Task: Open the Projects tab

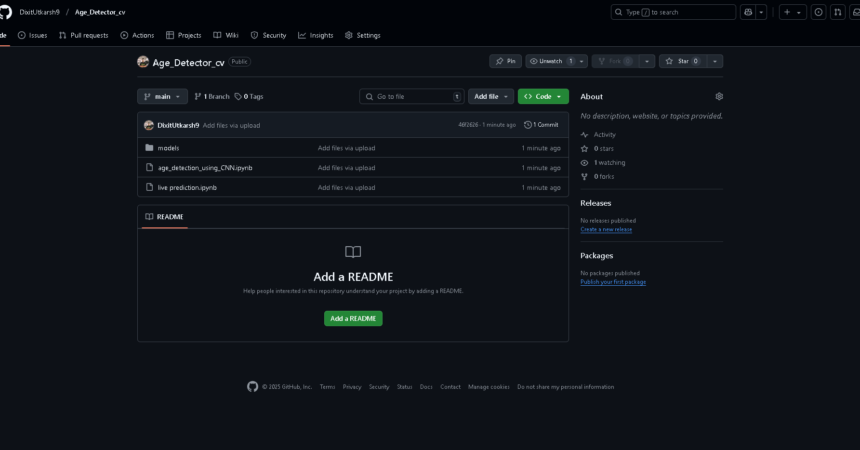Action: (x=184, y=35)
